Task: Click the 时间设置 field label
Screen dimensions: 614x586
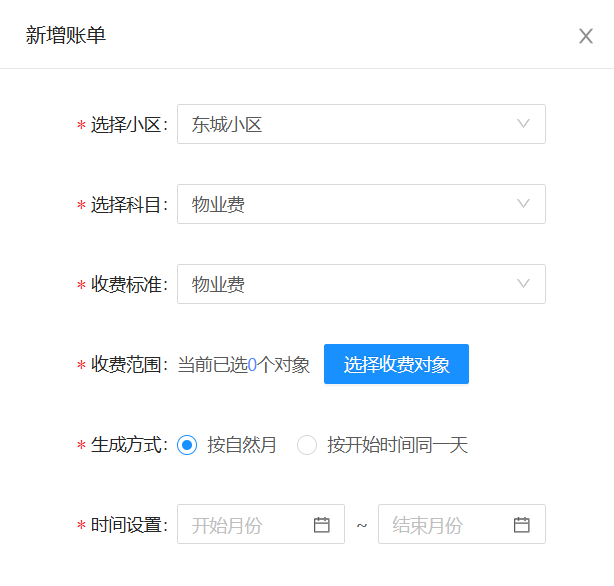Action: tap(129, 525)
